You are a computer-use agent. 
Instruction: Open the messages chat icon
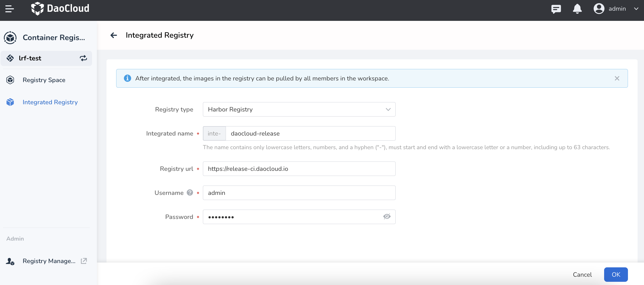coord(556,9)
